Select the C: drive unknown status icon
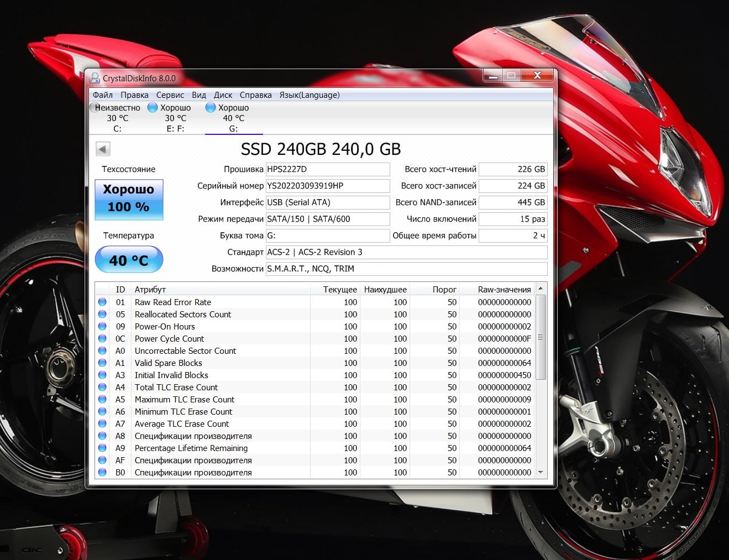 click(95, 107)
